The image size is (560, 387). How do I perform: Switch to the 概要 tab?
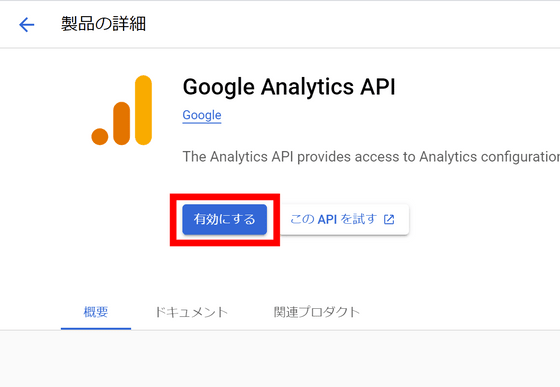[96, 312]
